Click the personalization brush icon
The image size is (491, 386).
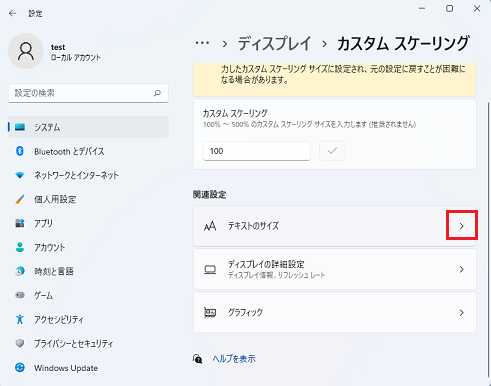(20, 199)
